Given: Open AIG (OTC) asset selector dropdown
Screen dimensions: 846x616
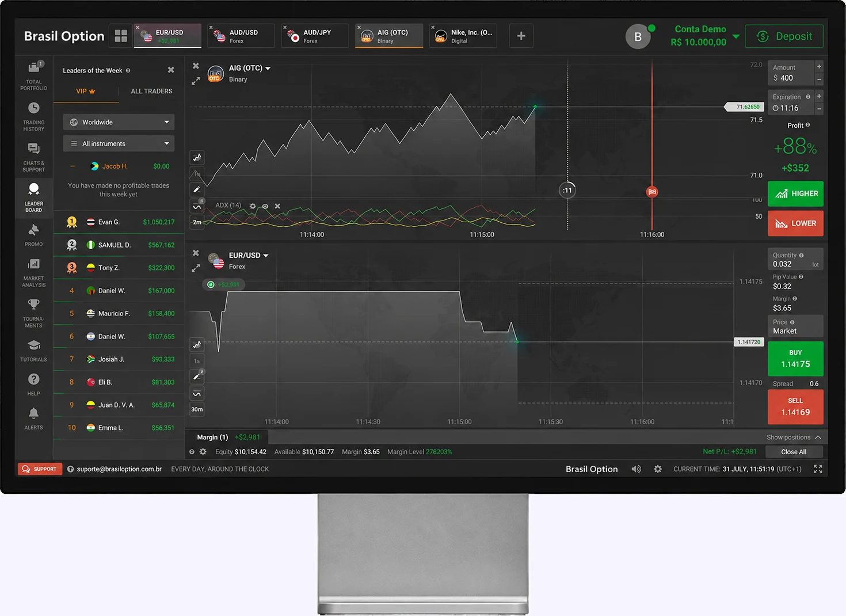Looking at the screenshot, I should [250, 68].
